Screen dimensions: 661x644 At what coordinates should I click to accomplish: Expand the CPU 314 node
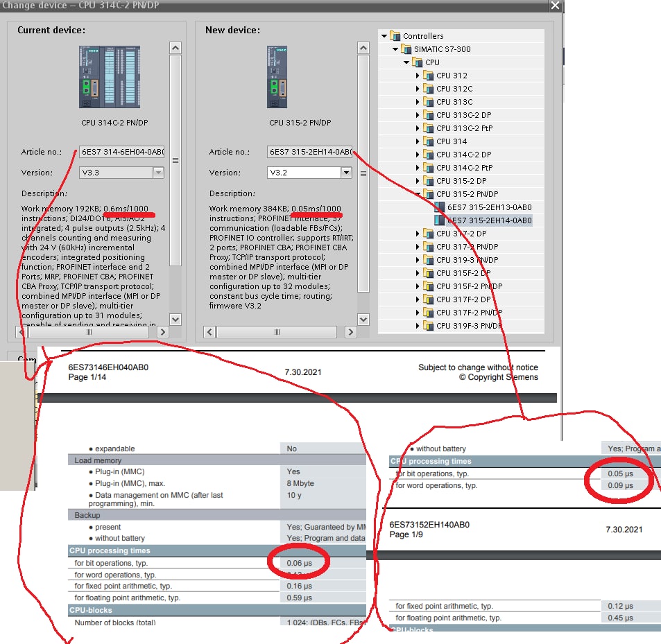[418, 141]
